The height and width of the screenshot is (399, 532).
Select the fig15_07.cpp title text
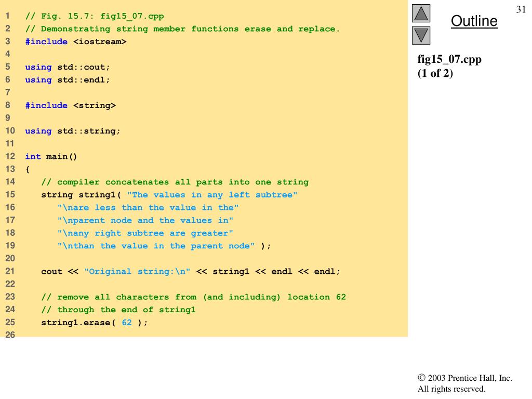(x=449, y=59)
